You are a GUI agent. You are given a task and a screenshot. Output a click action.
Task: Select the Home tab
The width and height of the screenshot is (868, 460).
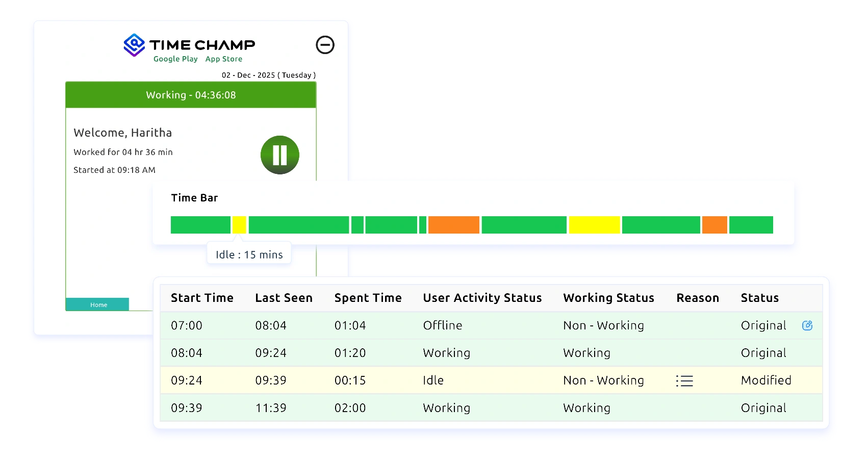pyautogui.click(x=98, y=304)
